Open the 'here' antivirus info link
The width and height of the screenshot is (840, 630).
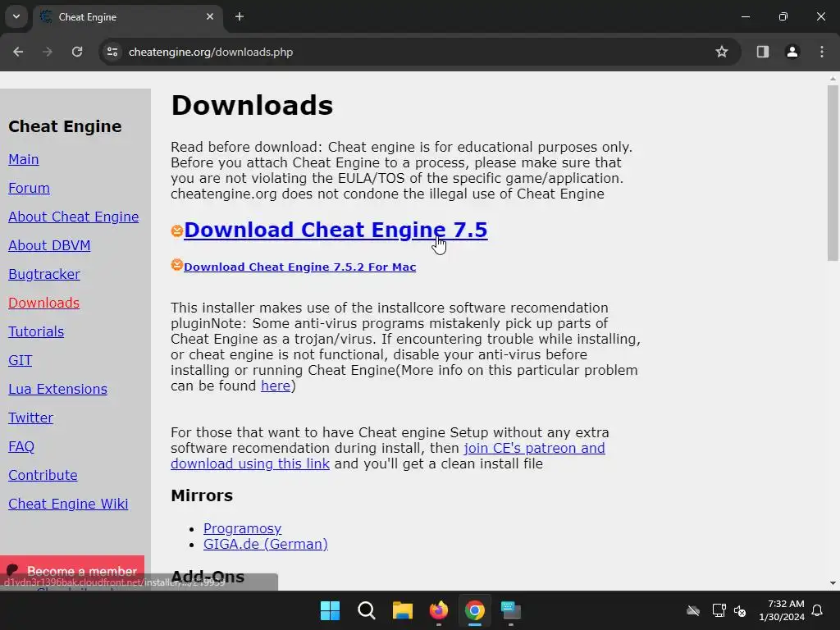[276, 386]
